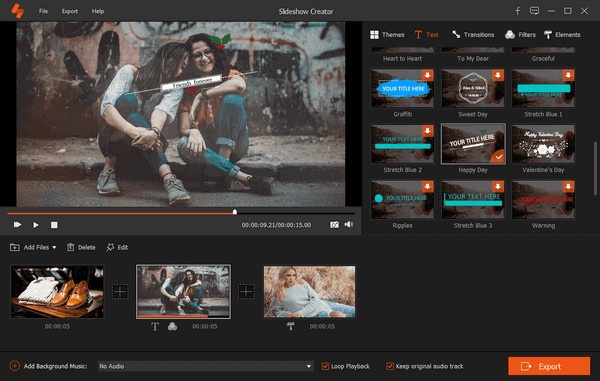The width and height of the screenshot is (600, 381).
Task: Choose the Stretch Blue 2 thumbnail
Action: (x=402, y=144)
